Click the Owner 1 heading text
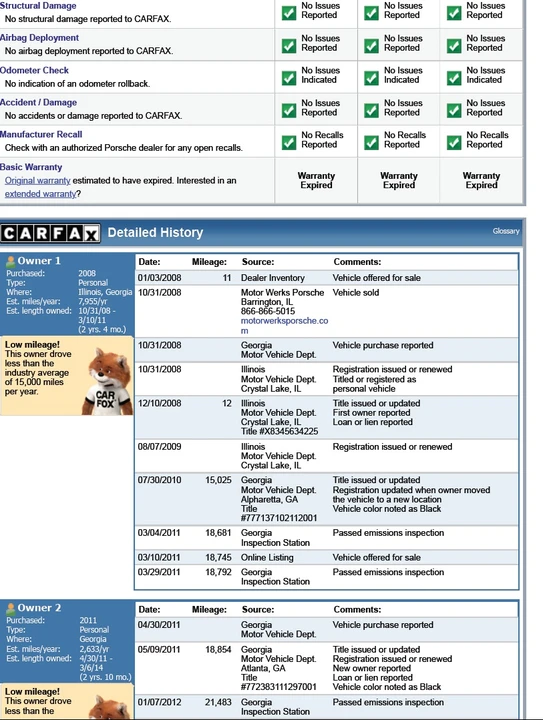 pyautogui.click(x=39, y=261)
